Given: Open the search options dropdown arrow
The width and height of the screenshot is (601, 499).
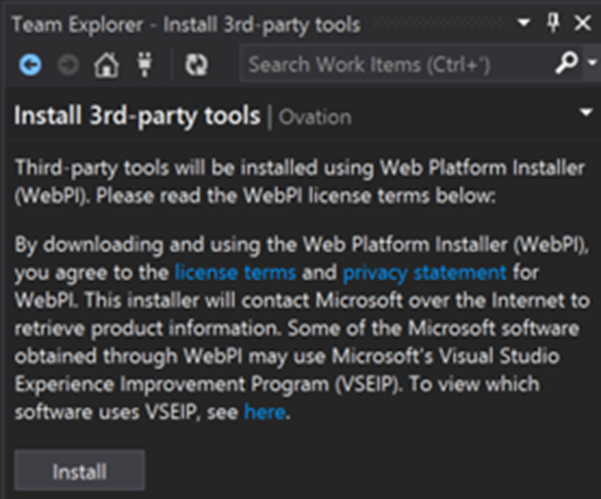Looking at the screenshot, I should [593, 62].
